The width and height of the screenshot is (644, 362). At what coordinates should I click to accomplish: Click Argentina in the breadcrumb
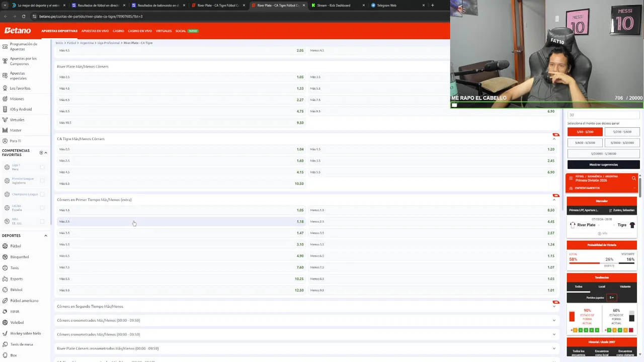coord(87,43)
